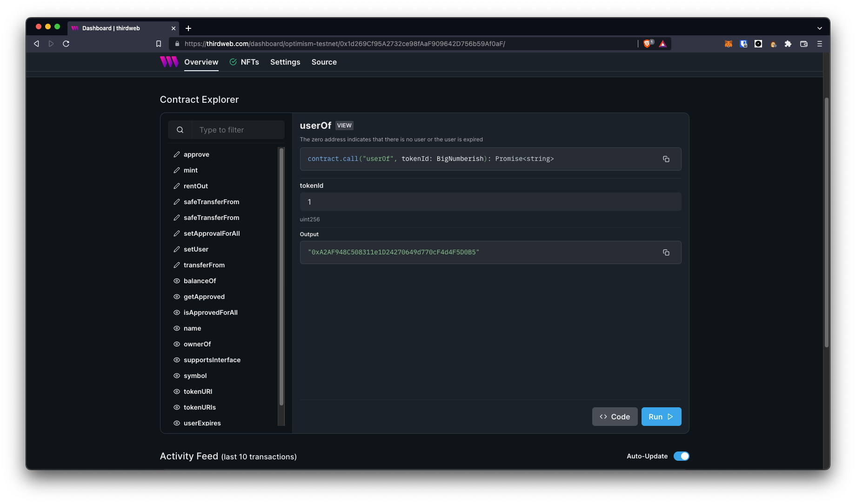
Task: Open the browser extensions puzzle icon
Action: pyautogui.click(x=788, y=44)
